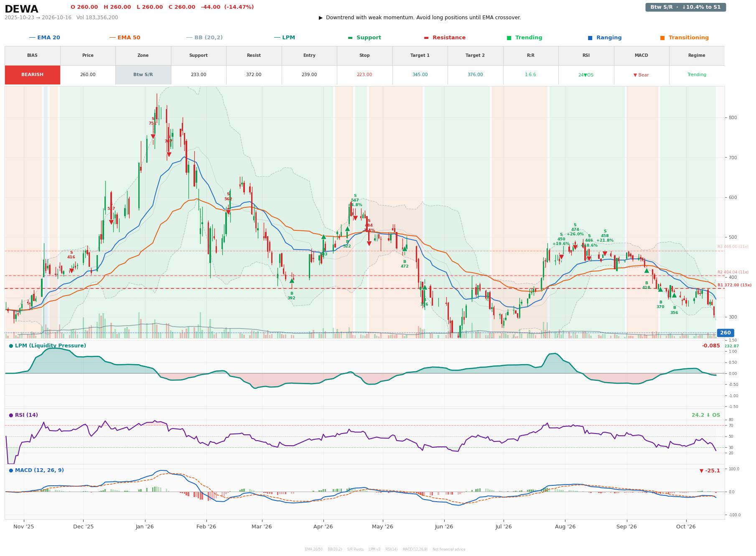
Task: Click the Btw S/R cell under Zone
Action: click(x=143, y=75)
